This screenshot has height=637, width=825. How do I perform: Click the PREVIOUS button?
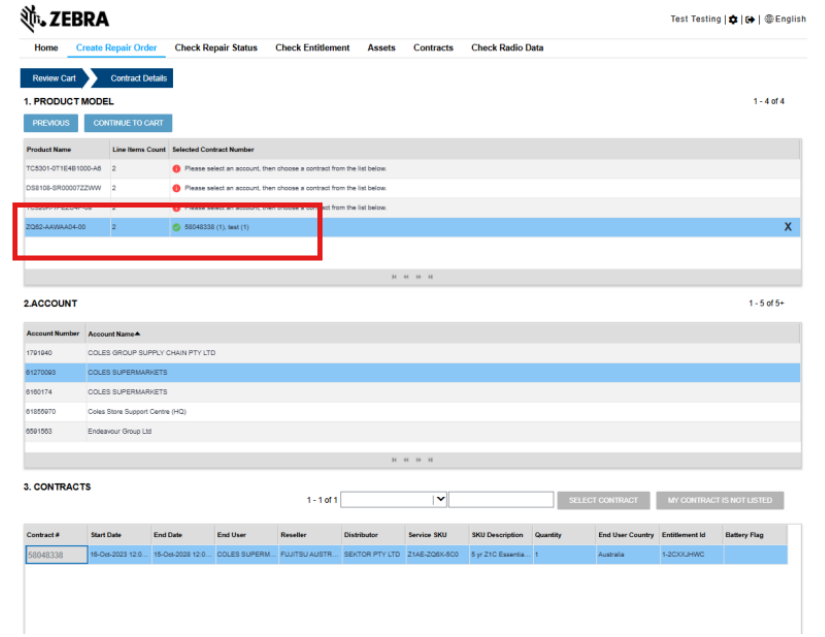point(51,123)
